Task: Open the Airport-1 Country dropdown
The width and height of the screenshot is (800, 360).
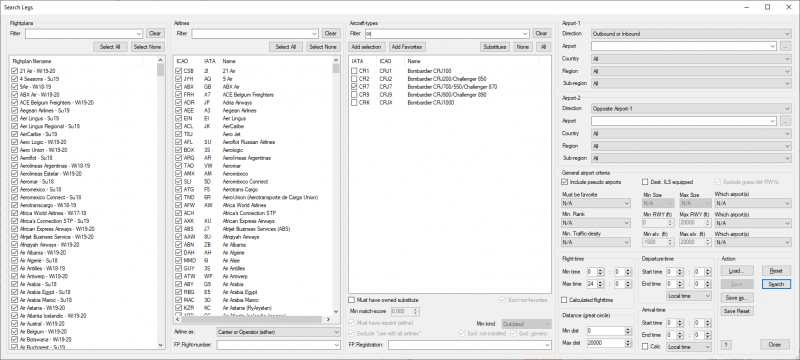Action: coord(691,59)
